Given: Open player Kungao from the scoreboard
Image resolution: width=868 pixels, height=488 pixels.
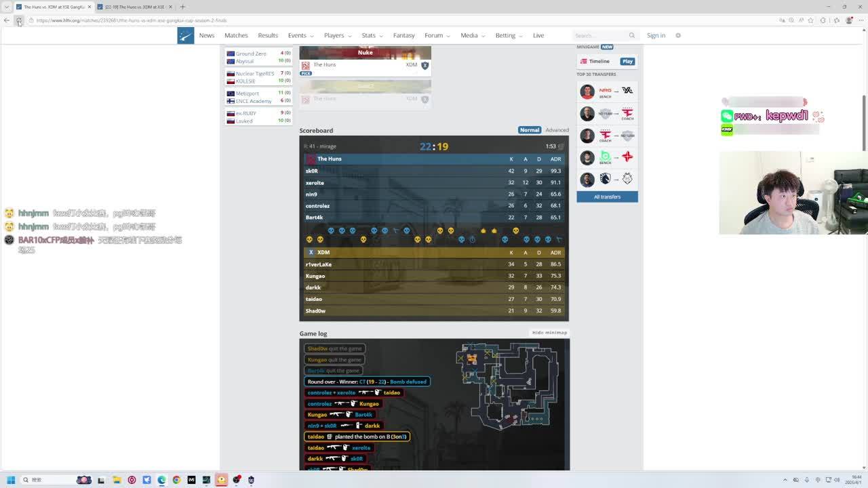Looking at the screenshot, I should pyautogui.click(x=315, y=276).
